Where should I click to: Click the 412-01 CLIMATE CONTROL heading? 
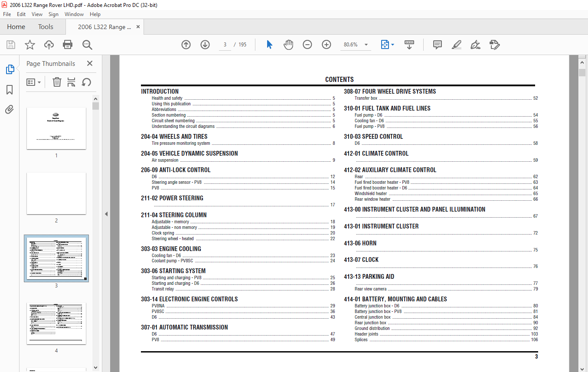(376, 153)
